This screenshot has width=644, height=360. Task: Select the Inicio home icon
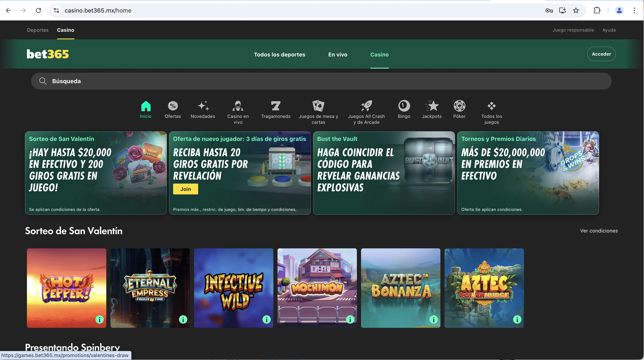click(146, 106)
